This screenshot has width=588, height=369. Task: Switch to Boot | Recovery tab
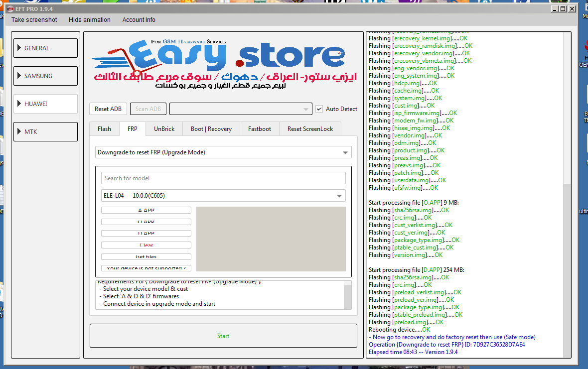click(211, 129)
